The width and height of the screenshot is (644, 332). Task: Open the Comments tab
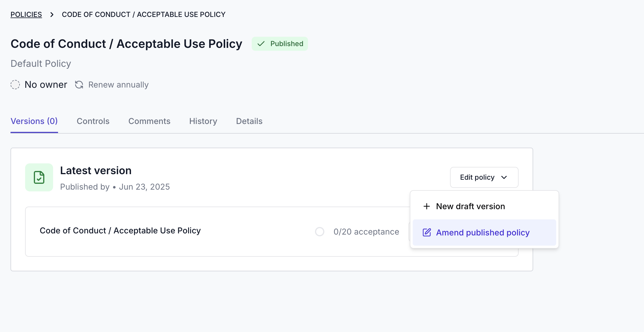(x=149, y=121)
